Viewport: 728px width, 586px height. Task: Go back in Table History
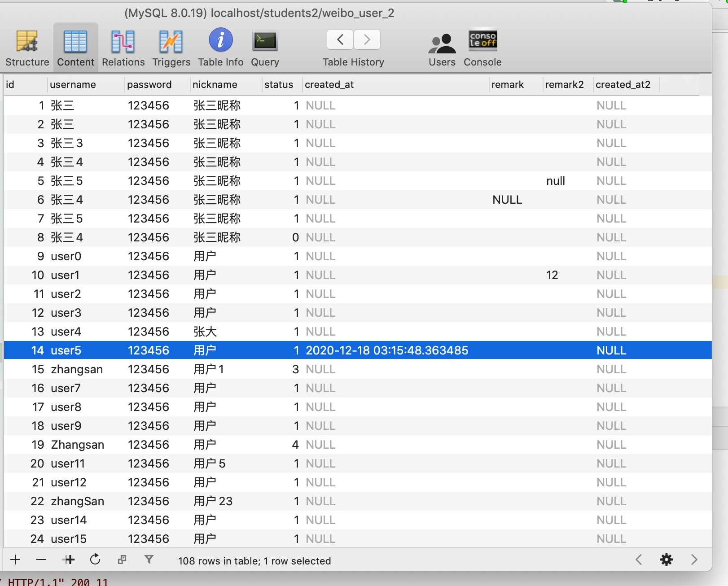[340, 39]
